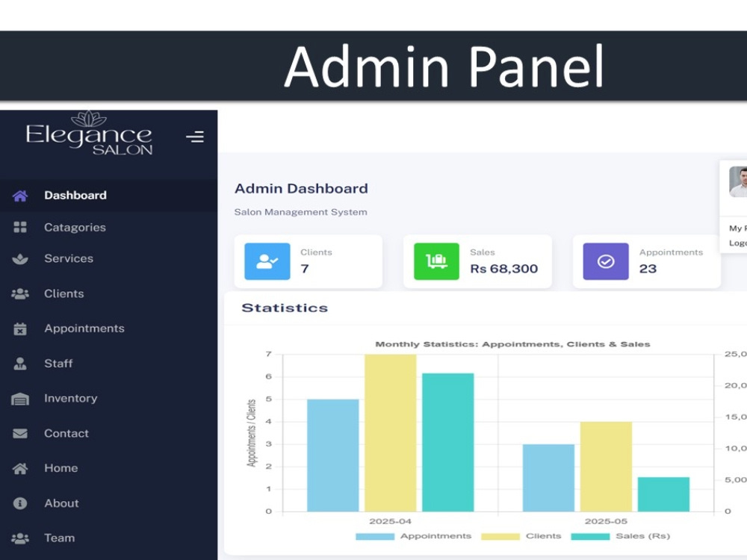Toggle Appointments series in chart legend
Viewport: 747px width, 560px height.
pyautogui.click(x=414, y=536)
